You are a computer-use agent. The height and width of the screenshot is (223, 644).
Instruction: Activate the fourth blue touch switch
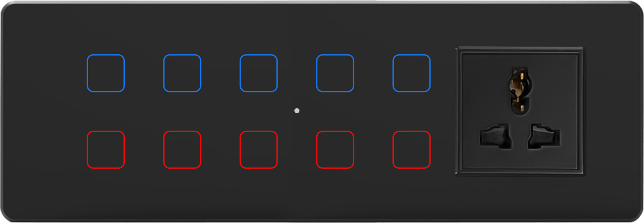point(335,73)
